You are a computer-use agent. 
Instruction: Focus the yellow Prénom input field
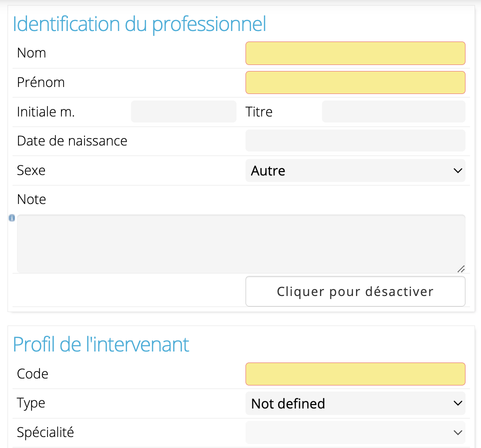[355, 82]
